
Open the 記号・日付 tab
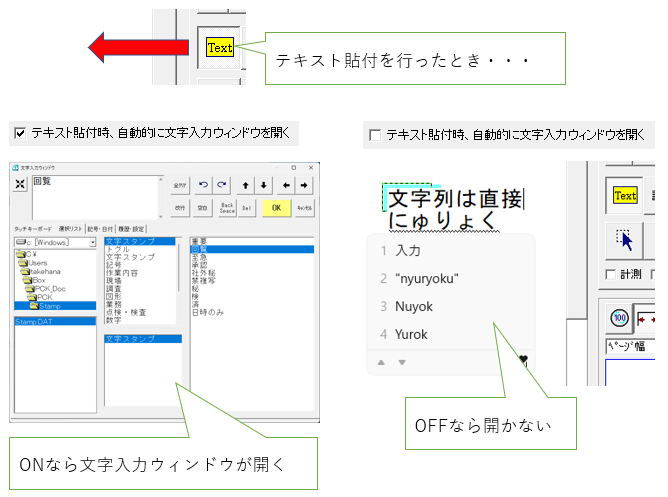click(x=102, y=229)
